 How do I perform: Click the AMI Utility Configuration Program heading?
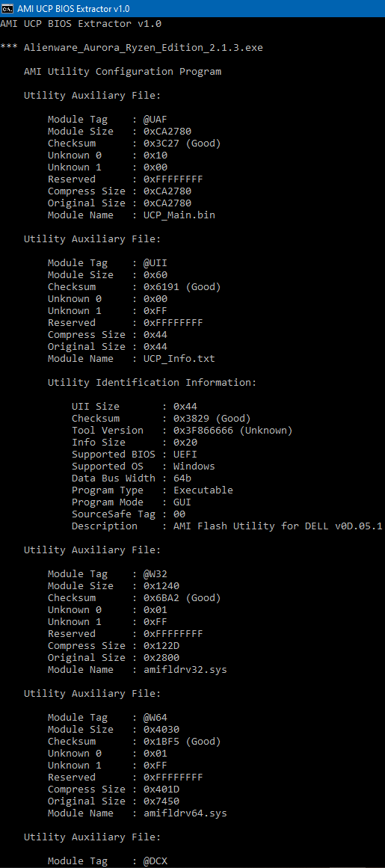123,72
